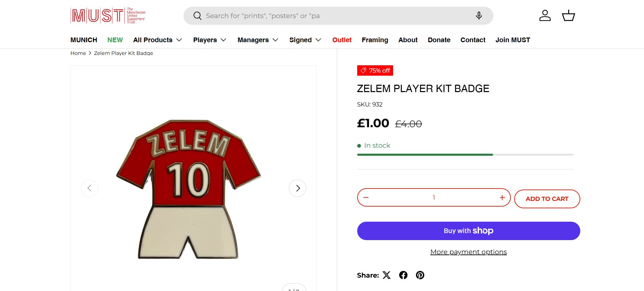Decrease the quantity with the minus button
This screenshot has height=291, width=644.
366,198
